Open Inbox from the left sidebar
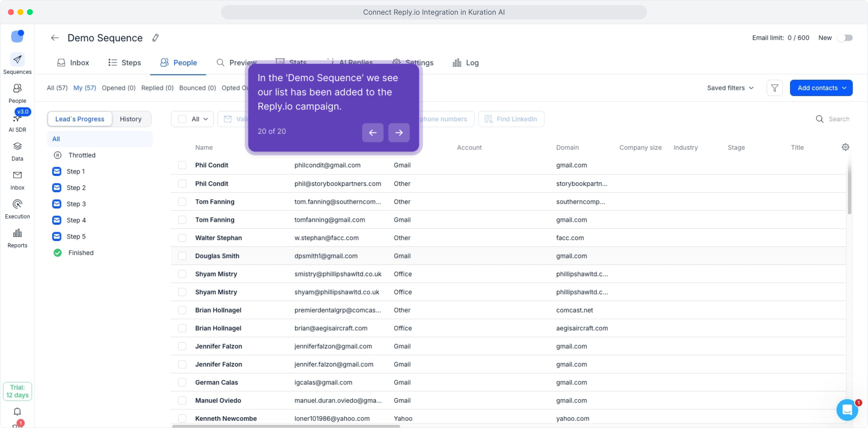Image resolution: width=868 pixels, height=428 pixels. coord(17,181)
